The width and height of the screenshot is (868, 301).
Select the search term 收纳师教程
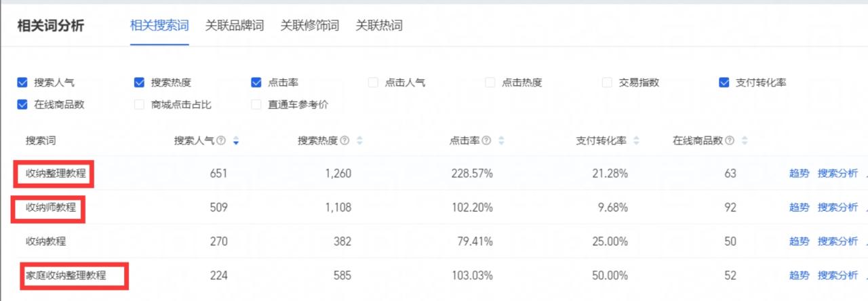click(x=51, y=207)
